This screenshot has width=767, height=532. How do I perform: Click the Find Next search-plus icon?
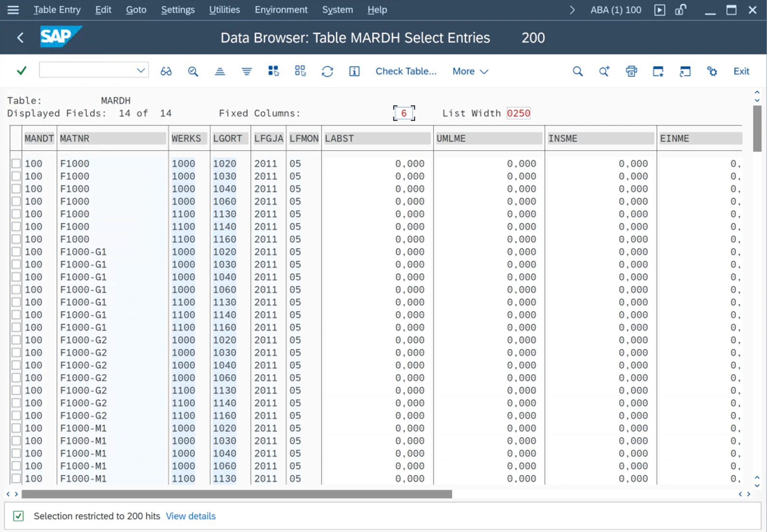pos(604,71)
